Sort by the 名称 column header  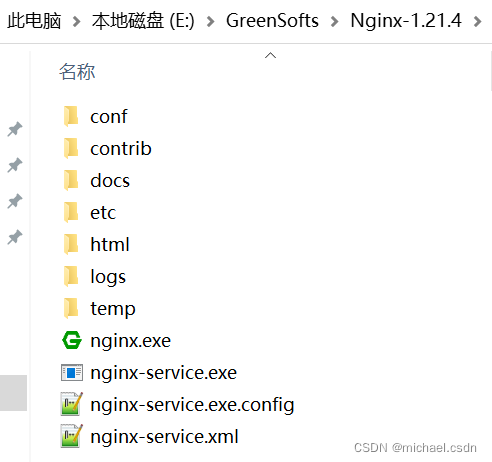pyautogui.click(x=77, y=72)
